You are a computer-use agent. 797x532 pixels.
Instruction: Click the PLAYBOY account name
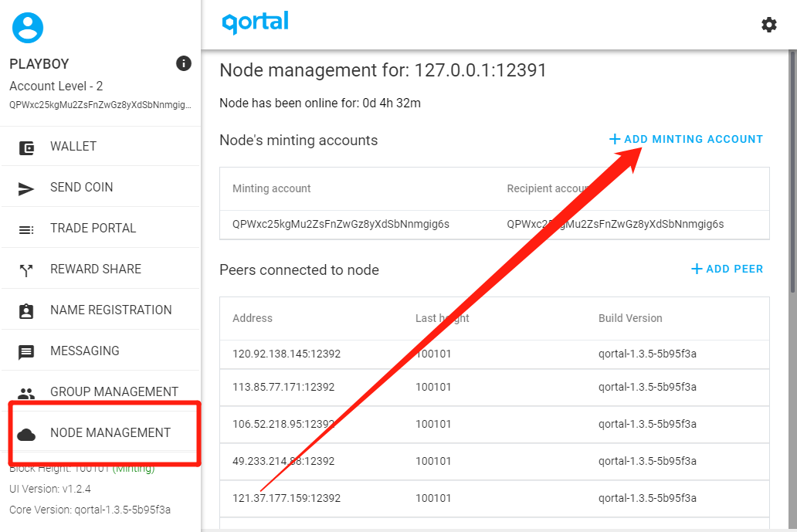[x=39, y=64]
